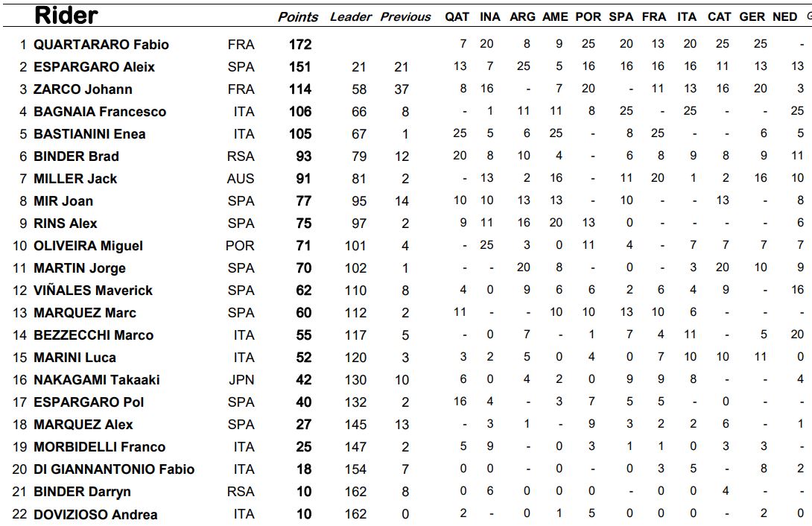Screen dimensions: 812x526
Task: Click rider name ESPARGARO Aleix
Action: click(94, 67)
